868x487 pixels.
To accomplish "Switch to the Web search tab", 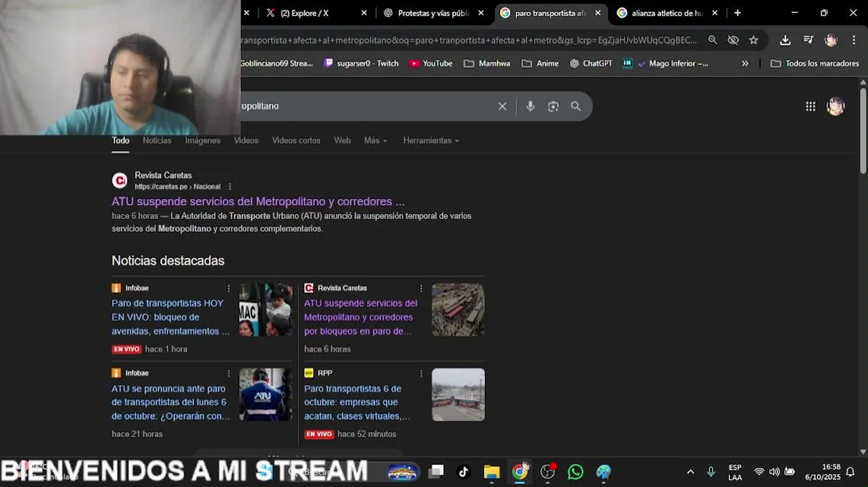I will point(342,141).
